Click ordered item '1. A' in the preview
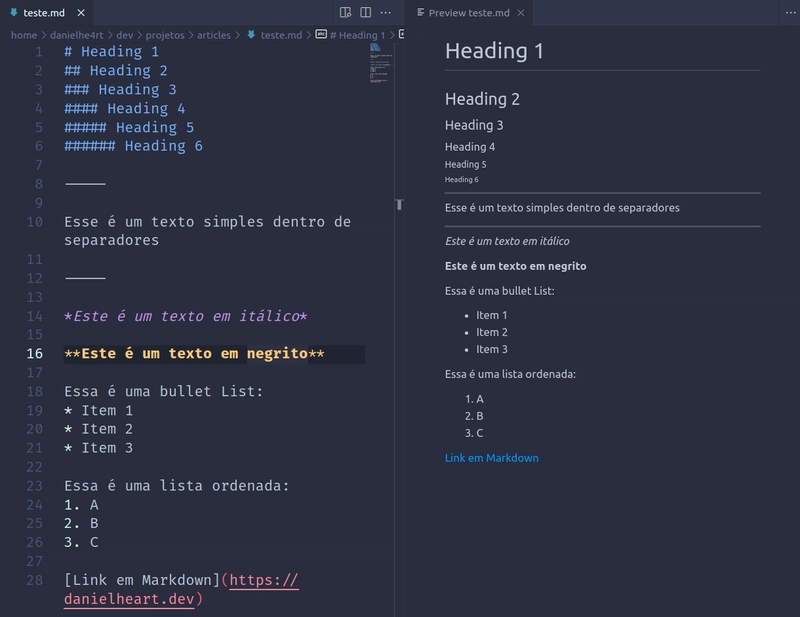 coord(474,399)
